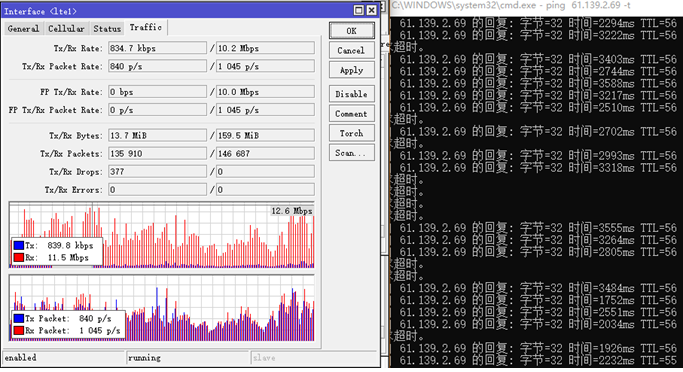683x372 pixels.
Task: Disable the lte1 interface
Action: [x=352, y=94]
